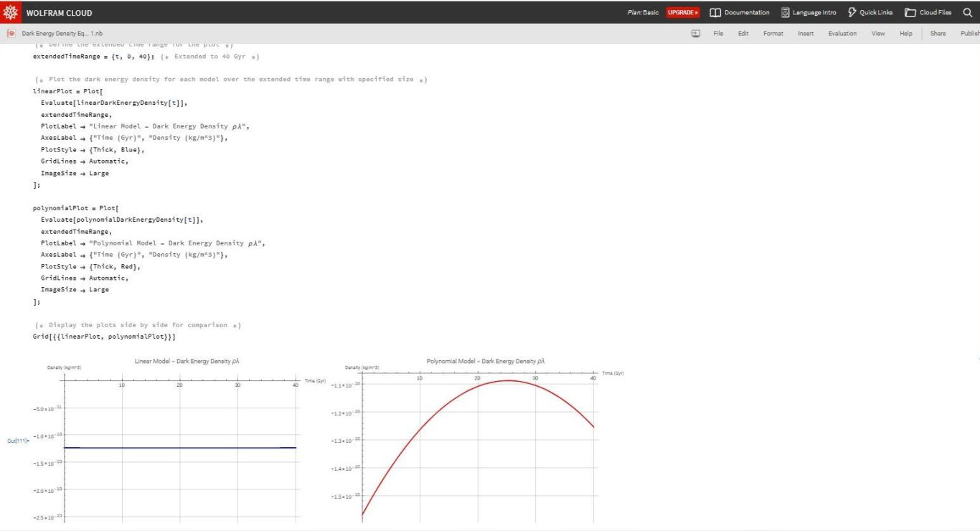Click the Wolfram Cloud snowflake logo
Viewport: 980px width, 531px height.
coord(11,12)
